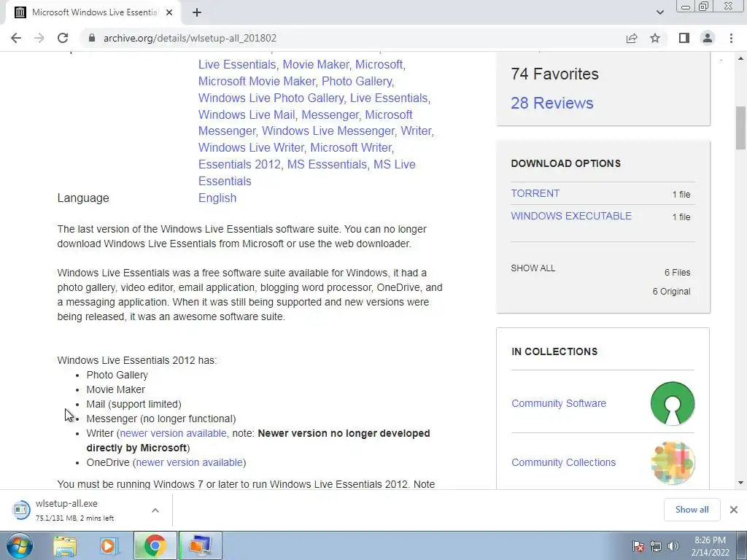Open Windows Explorer from taskbar

[65, 545]
